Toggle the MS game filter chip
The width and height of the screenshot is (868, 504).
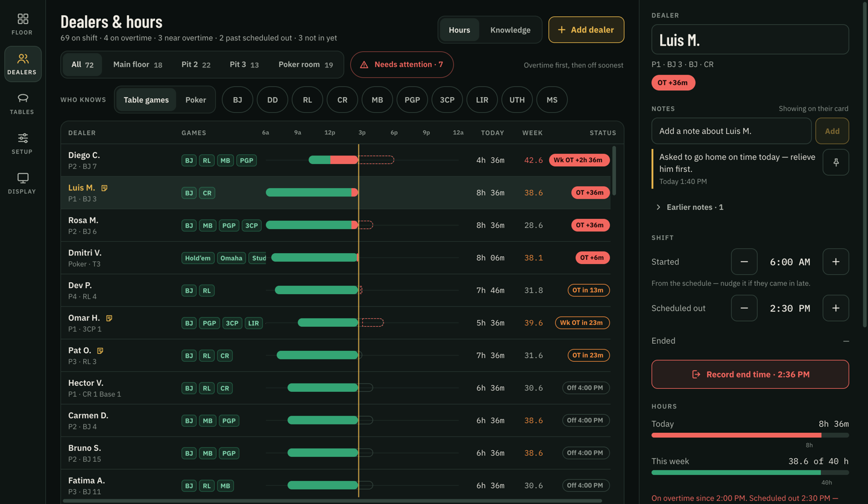[552, 100]
